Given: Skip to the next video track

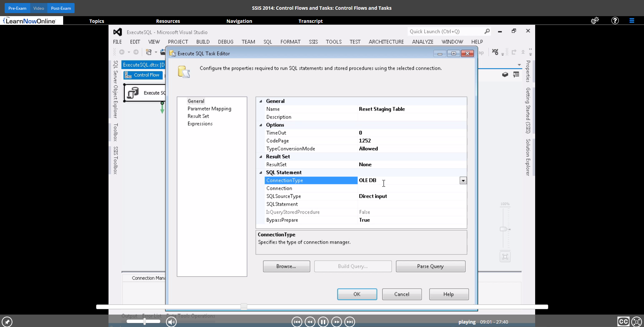Looking at the screenshot, I should pos(350,322).
